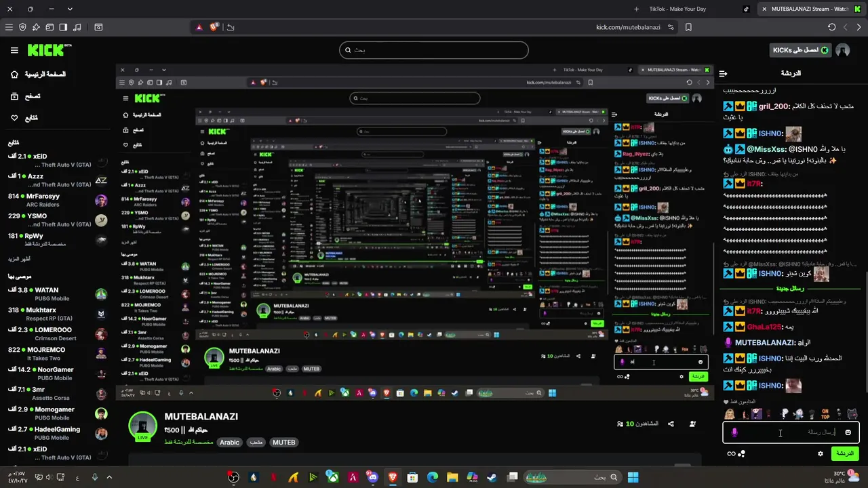Collapse the chat panel with the arrow icon

724,73
